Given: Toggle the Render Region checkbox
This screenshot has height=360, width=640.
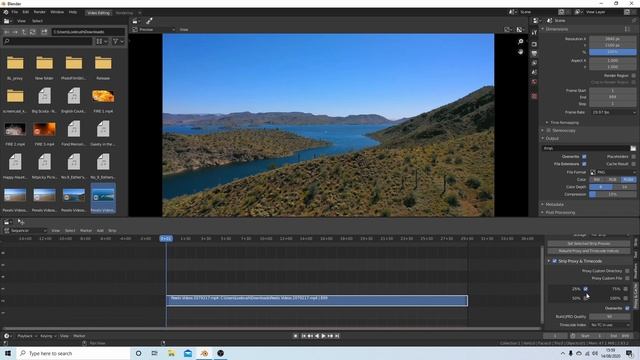Looking at the screenshot, I should pyautogui.click(x=633, y=76).
